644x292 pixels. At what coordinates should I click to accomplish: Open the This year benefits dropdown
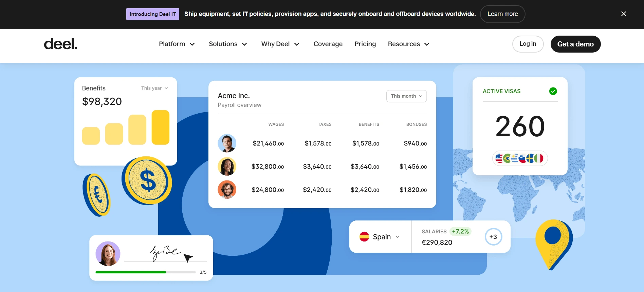154,88
